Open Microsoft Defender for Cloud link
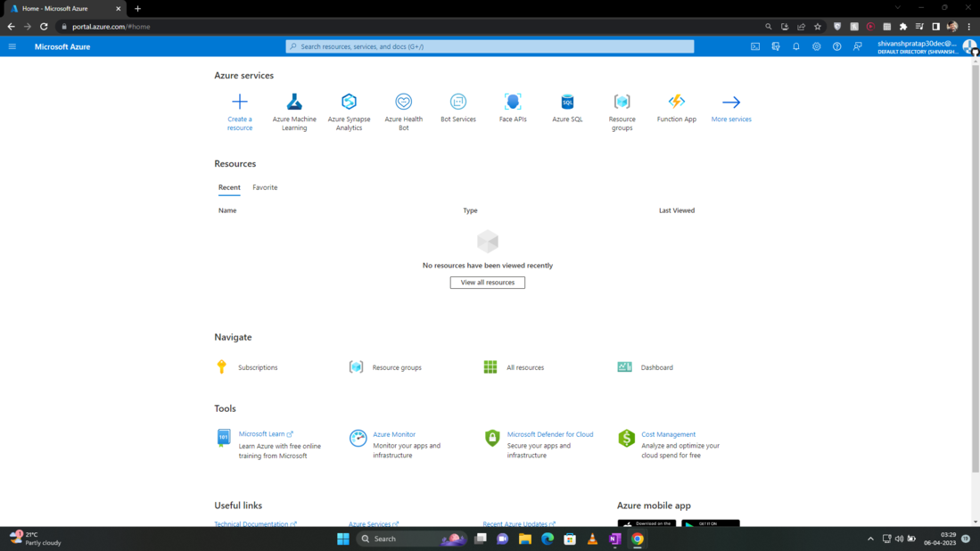The width and height of the screenshot is (980, 551). tap(550, 434)
